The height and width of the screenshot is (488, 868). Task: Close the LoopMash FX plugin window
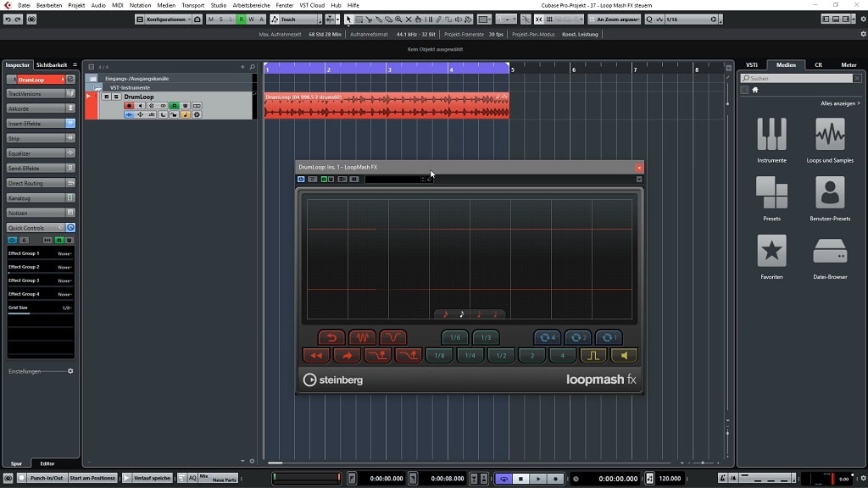[639, 168]
